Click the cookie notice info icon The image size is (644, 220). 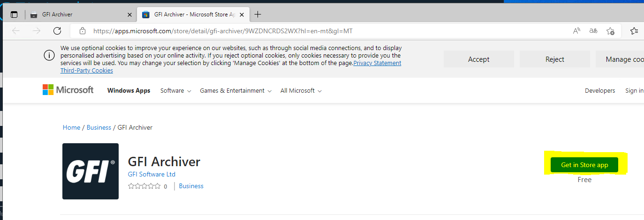tap(49, 55)
